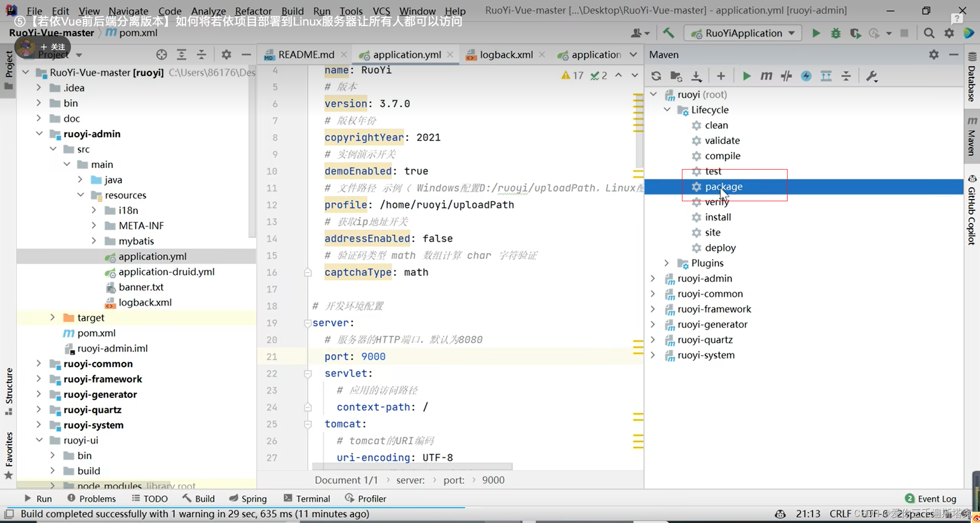Screen dimensions: 980x523
Task: Open the Problems tool window
Action: point(91,498)
